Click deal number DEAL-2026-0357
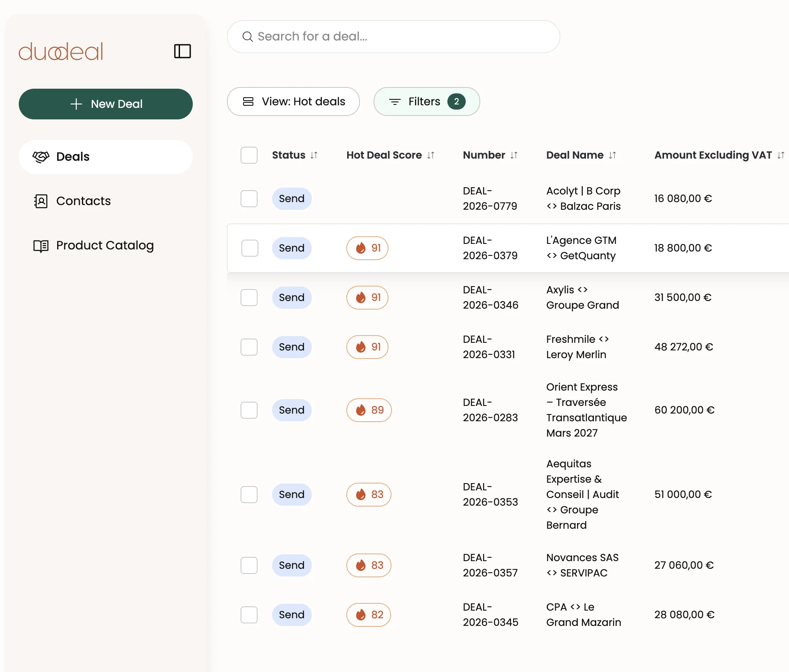 (490, 565)
